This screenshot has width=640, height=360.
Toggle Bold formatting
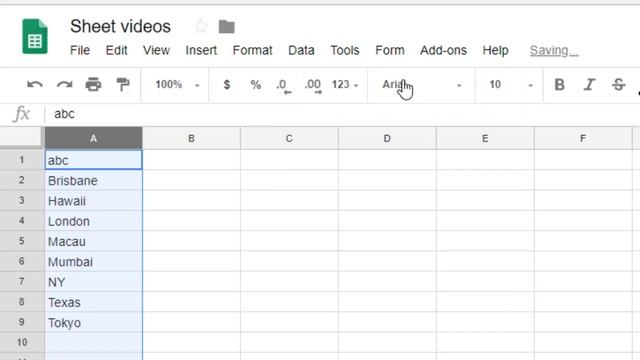pos(560,84)
